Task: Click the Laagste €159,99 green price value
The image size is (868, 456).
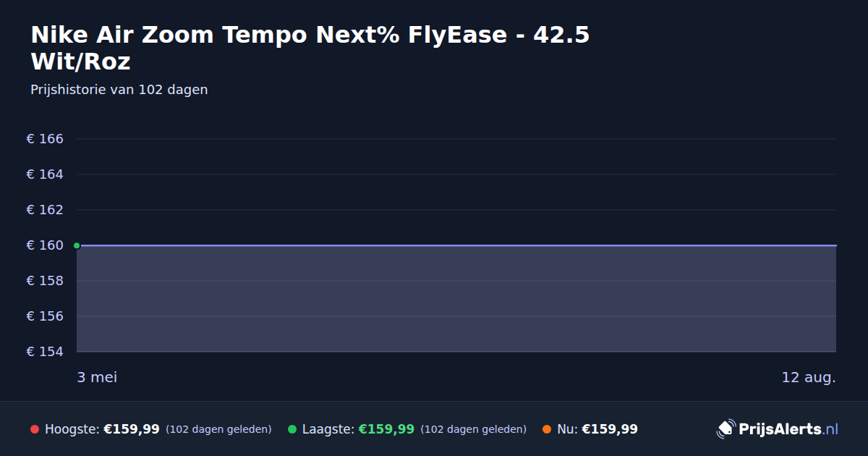Action: pos(386,429)
